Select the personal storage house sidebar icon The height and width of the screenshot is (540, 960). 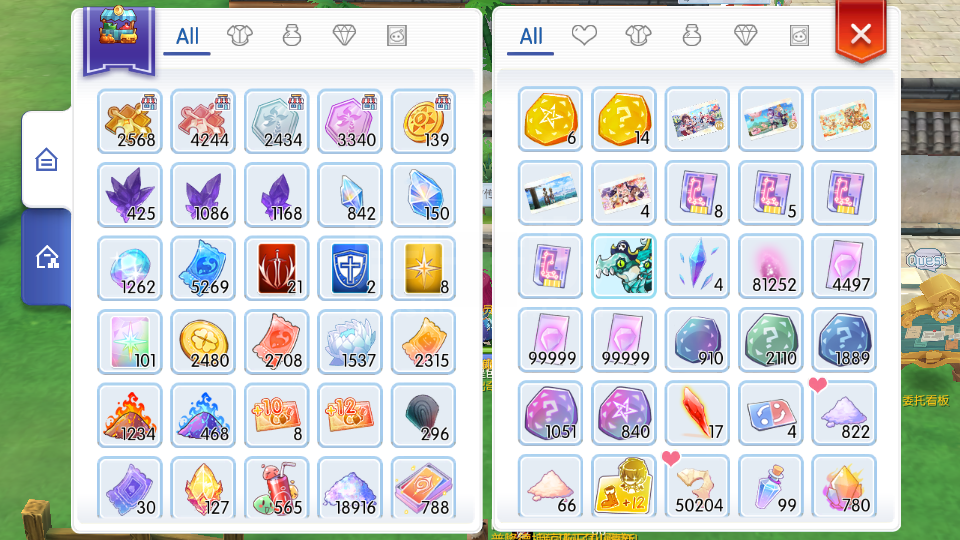coord(47,160)
